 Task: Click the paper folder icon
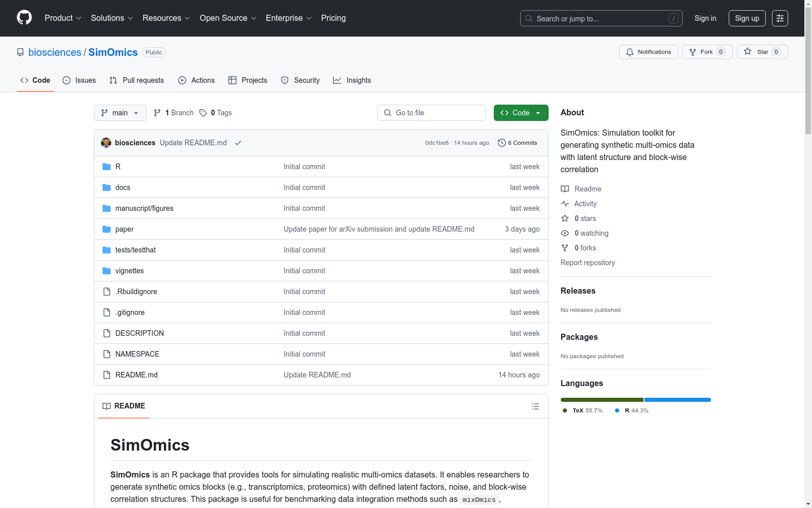click(107, 229)
